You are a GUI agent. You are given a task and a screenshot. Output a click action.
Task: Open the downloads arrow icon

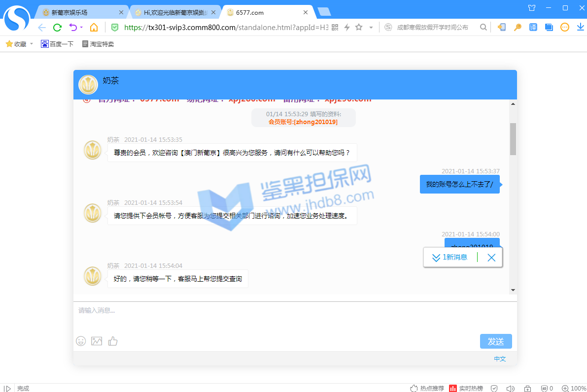580,28
